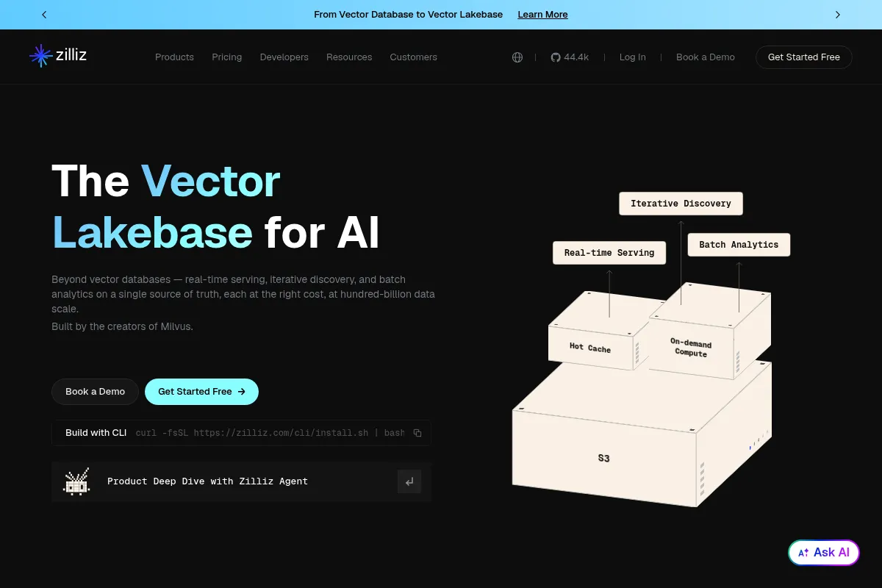The height and width of the screenshot is (588, 882).
Task: Click the cyan Get Started Free button
Action: [x=201, y=392]
